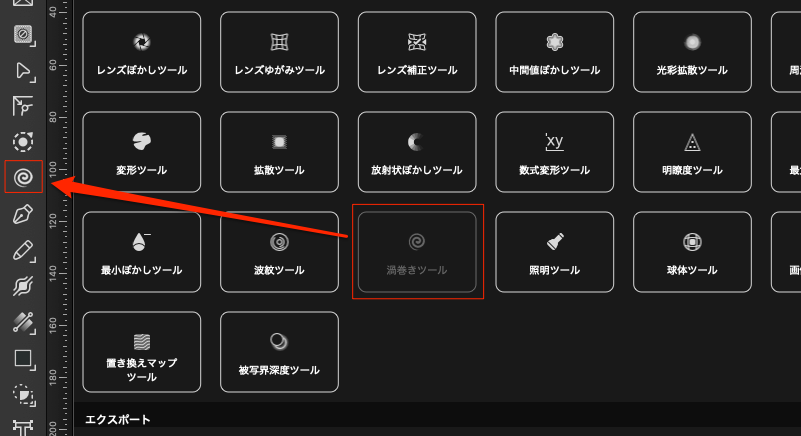Choose the レンズぼかしツール tile
Viewport: 801px width, 436px height.
tap(142, 52)
